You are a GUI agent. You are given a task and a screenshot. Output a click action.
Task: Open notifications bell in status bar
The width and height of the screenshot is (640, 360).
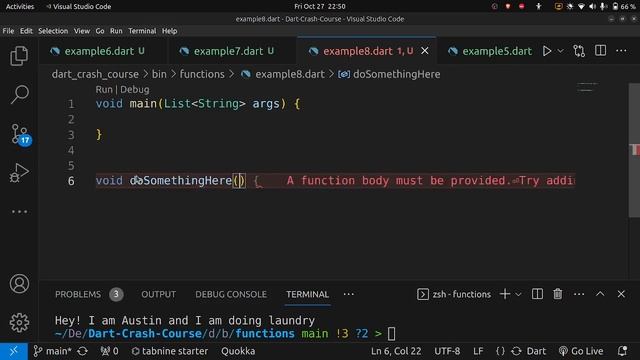(x=622, y=351)
